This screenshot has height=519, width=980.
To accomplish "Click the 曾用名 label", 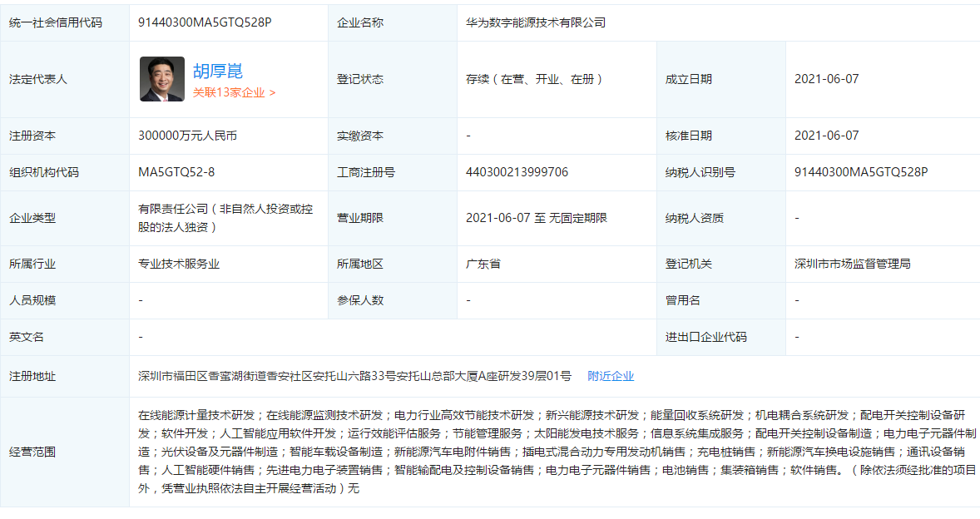I will click(x=682, y=300).
